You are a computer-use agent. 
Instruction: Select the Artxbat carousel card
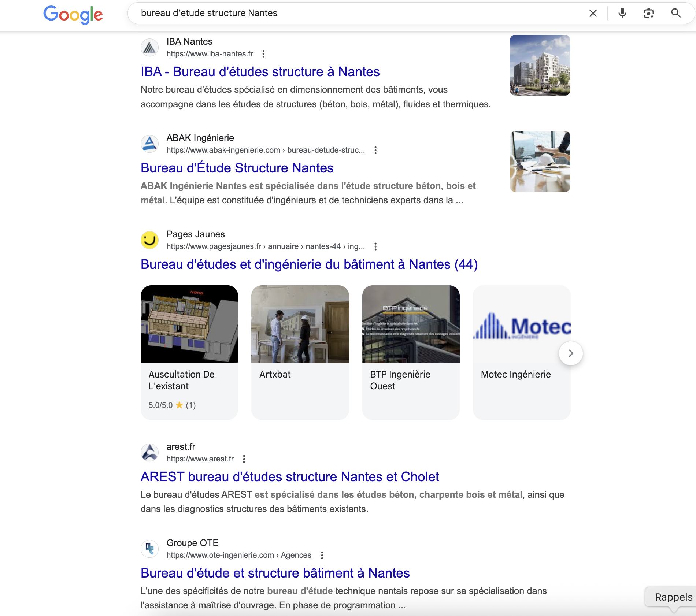(x=300, y=352)
